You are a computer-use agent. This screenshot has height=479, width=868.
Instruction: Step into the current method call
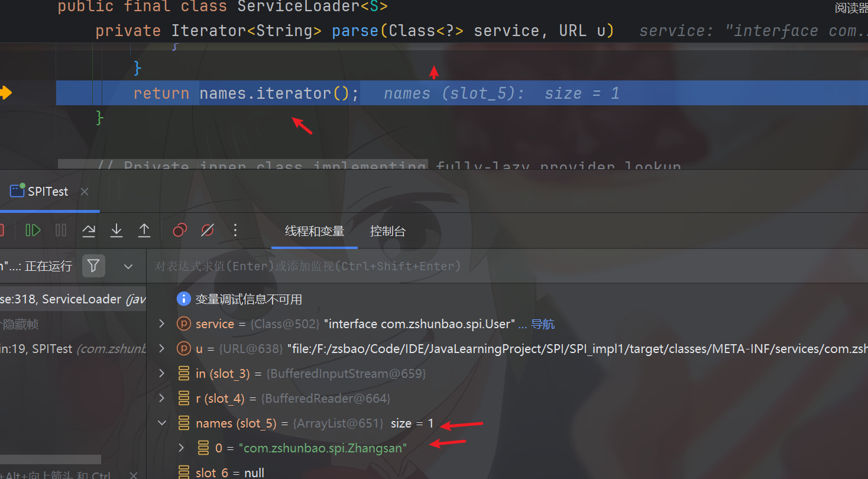(116, 231)
